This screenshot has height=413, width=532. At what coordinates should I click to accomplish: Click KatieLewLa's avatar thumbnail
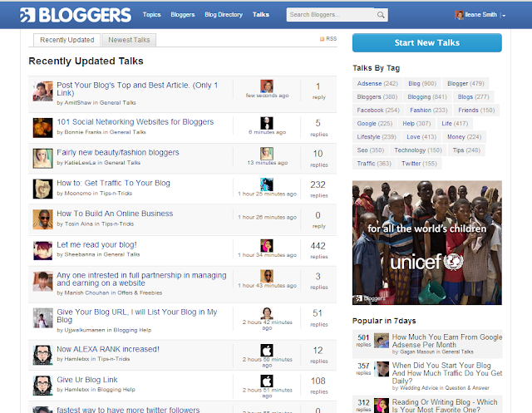[x=42, y=158]
